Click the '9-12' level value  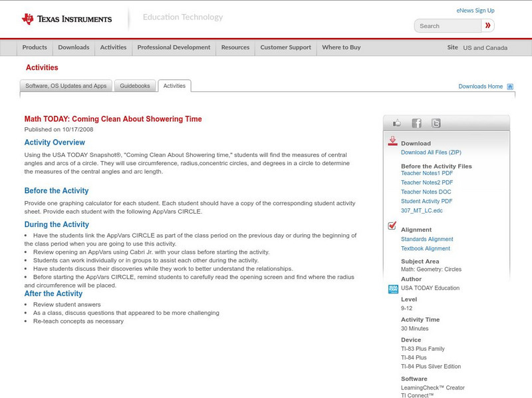click(x=406, y=308)
